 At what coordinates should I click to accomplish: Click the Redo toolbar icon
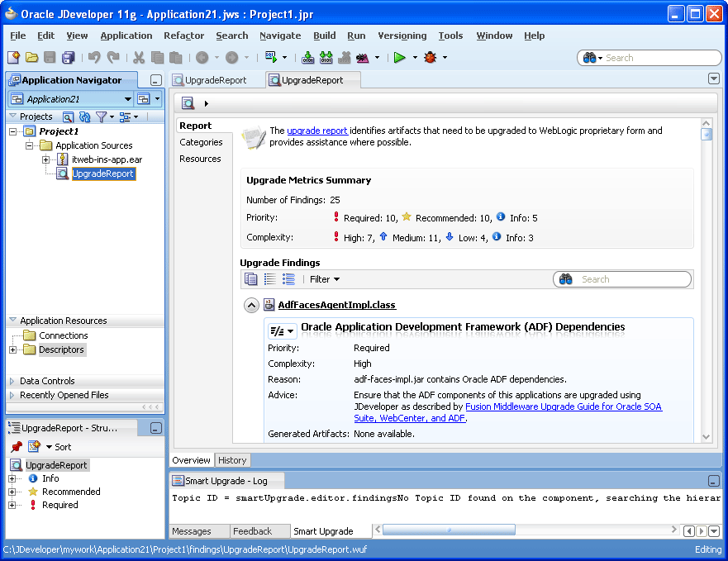click(113, 58)
